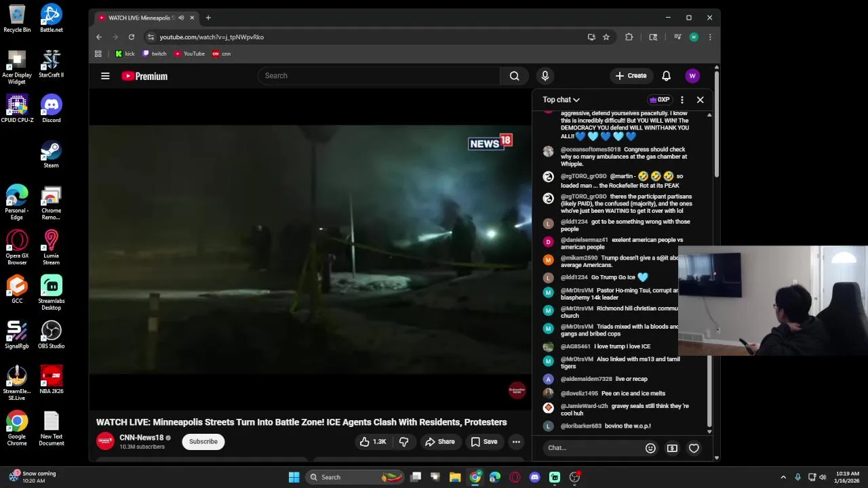Image resolution: width=868 pixels, height=488 pixels.
Task: Click the YouTube search magnifier button
Action: click(x=515, y=76)
